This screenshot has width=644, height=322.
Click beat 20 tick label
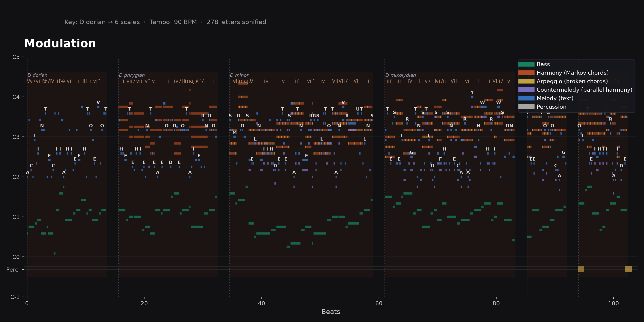[144, 303]
